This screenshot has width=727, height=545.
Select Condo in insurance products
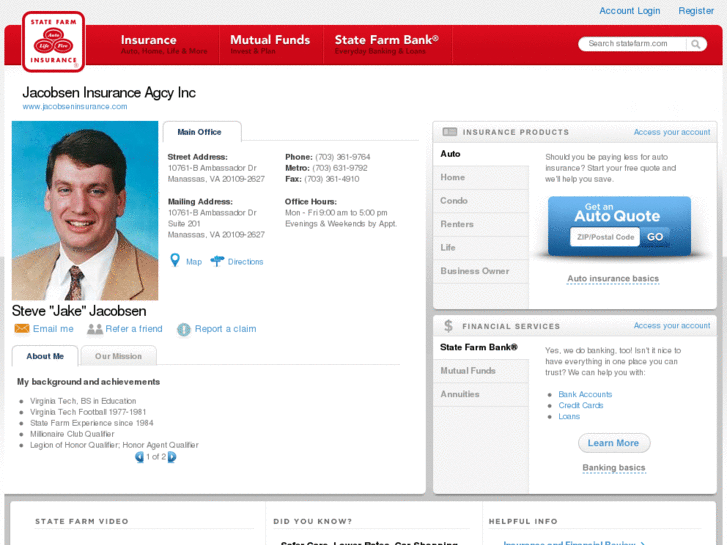click(481, 201)
